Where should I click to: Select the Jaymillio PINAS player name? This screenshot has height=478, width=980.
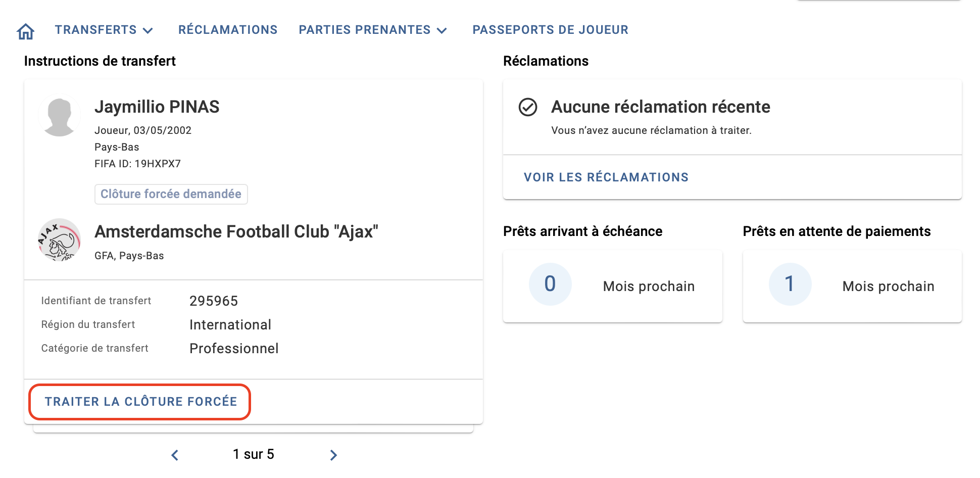click(157, 107)
